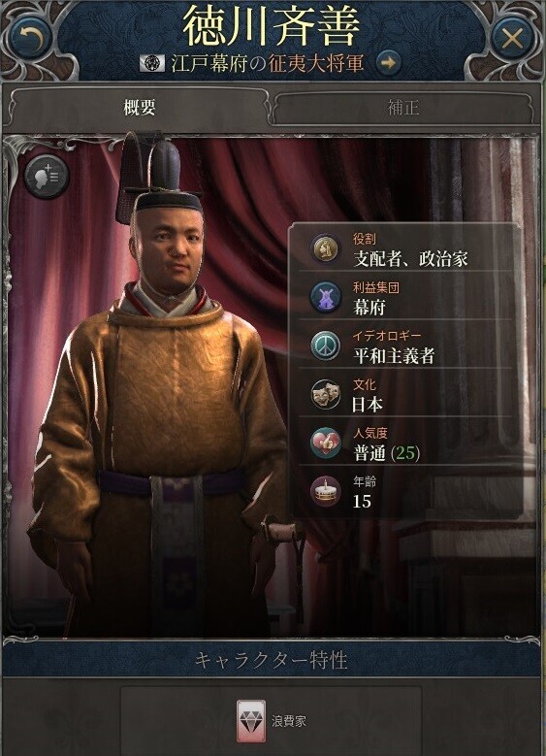This screenshot has height=756, width=546.
Task: Click the back arrow icon at top left
Action: coord(32,38)
